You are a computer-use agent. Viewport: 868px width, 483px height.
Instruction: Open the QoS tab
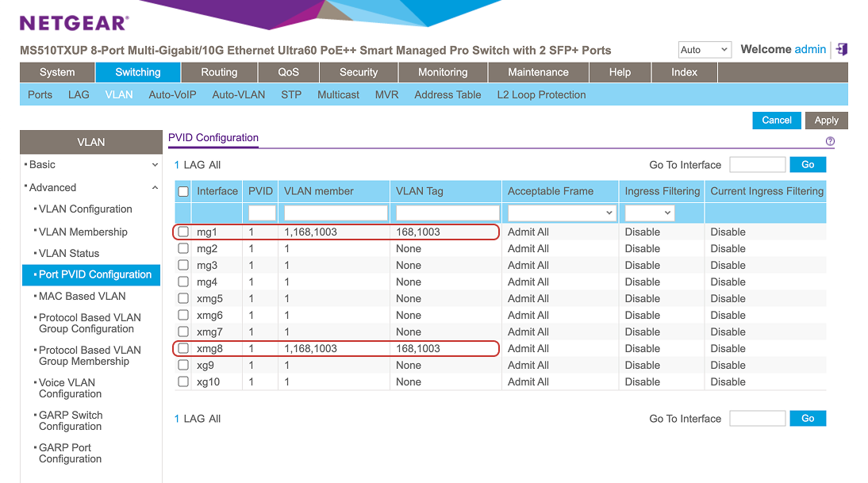tap(289, 72)
